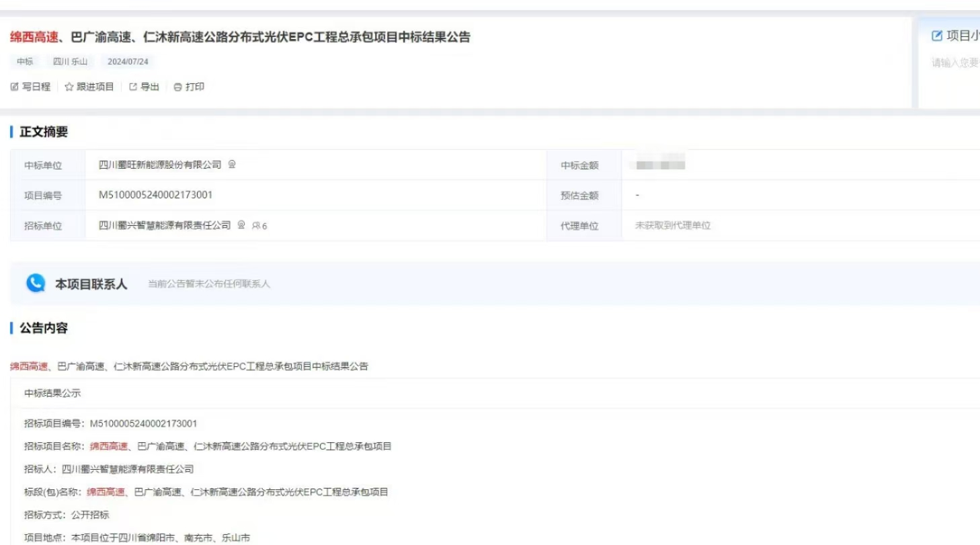The height and width of the screenshot is (545, 980).
Task: Open winner company 四川蜀旺新能源股份有限公司 link
Action: [160, 165]
